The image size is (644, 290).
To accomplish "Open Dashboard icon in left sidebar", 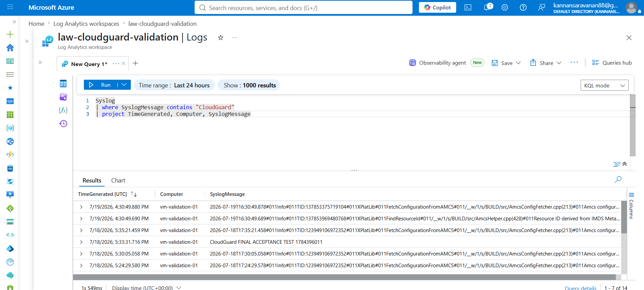I will pos(10,61).
